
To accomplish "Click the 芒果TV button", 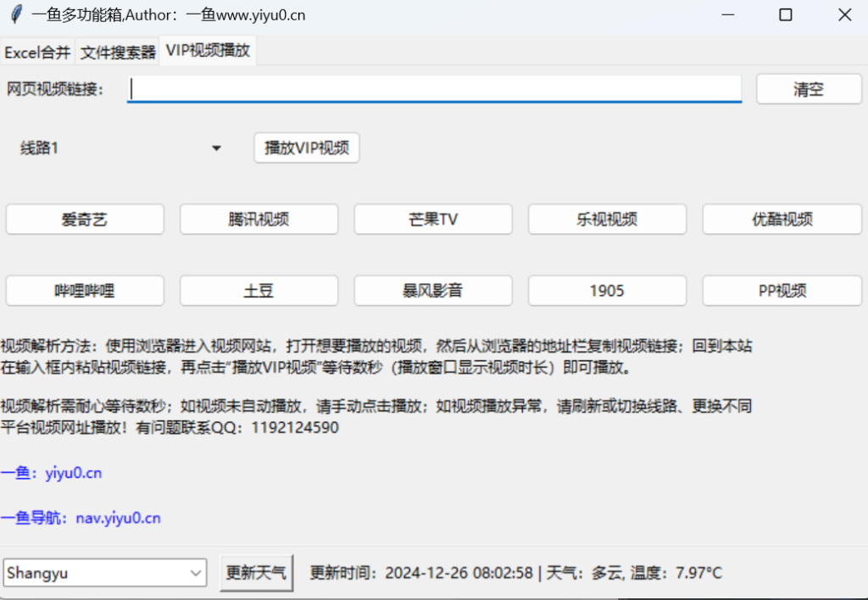I will pos(433,219).
